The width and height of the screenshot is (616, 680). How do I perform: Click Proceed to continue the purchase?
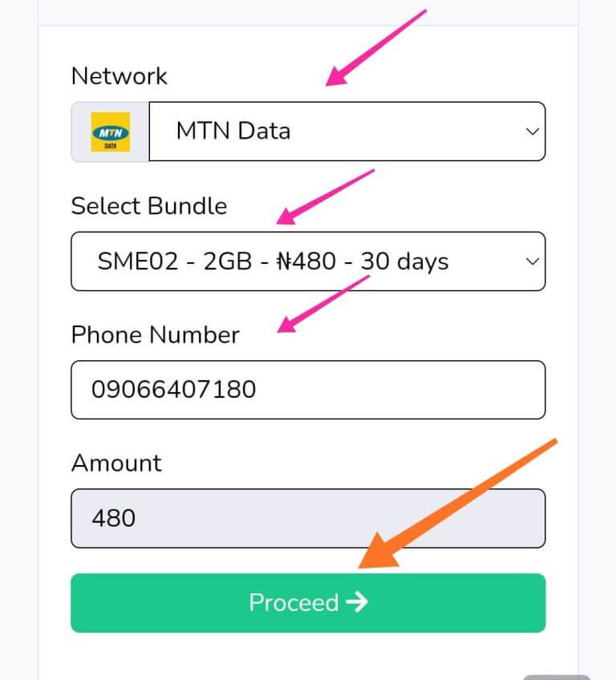coord(307,602)
